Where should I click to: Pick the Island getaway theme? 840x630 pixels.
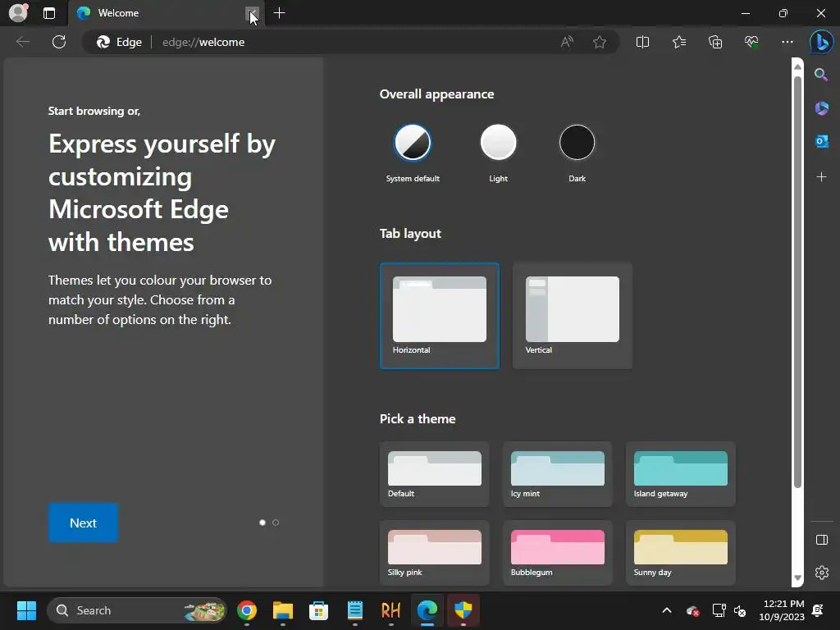click(680, 474)
